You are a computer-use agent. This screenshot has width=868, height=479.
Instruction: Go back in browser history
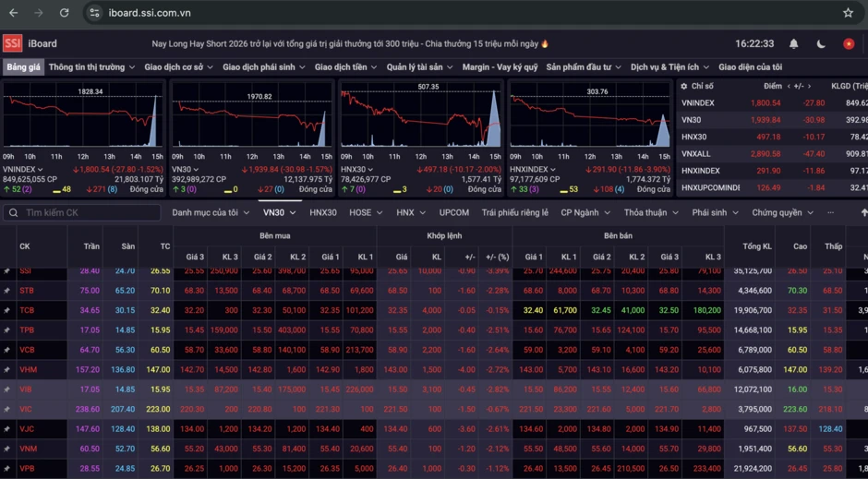[14, 13]
